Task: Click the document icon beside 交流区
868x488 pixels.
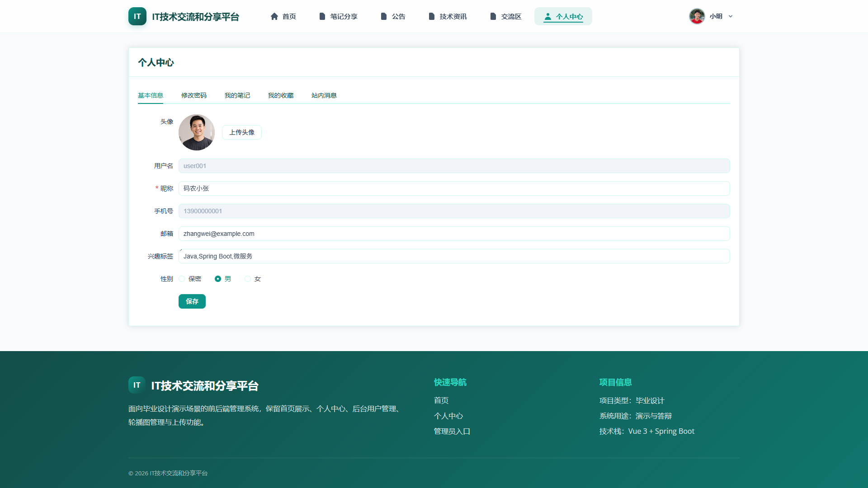Action: click(493, 16)
